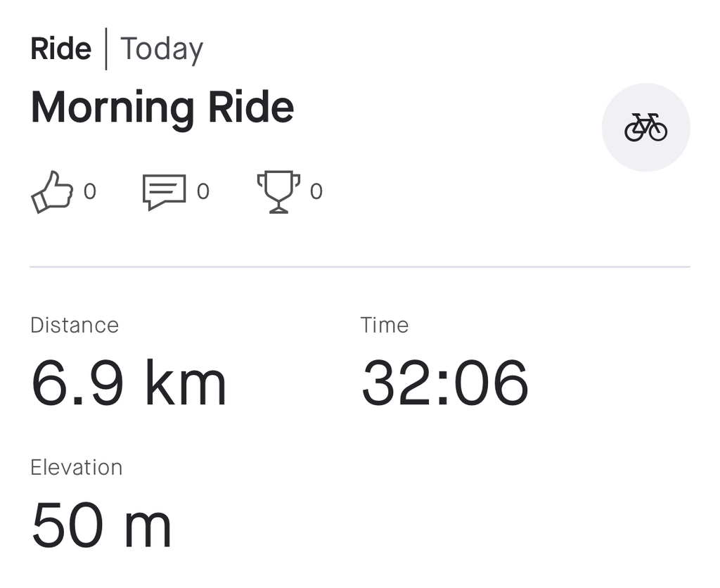Click the comment count next to speech bubble
The image size is (720, 588).
[x=202, y=191]
